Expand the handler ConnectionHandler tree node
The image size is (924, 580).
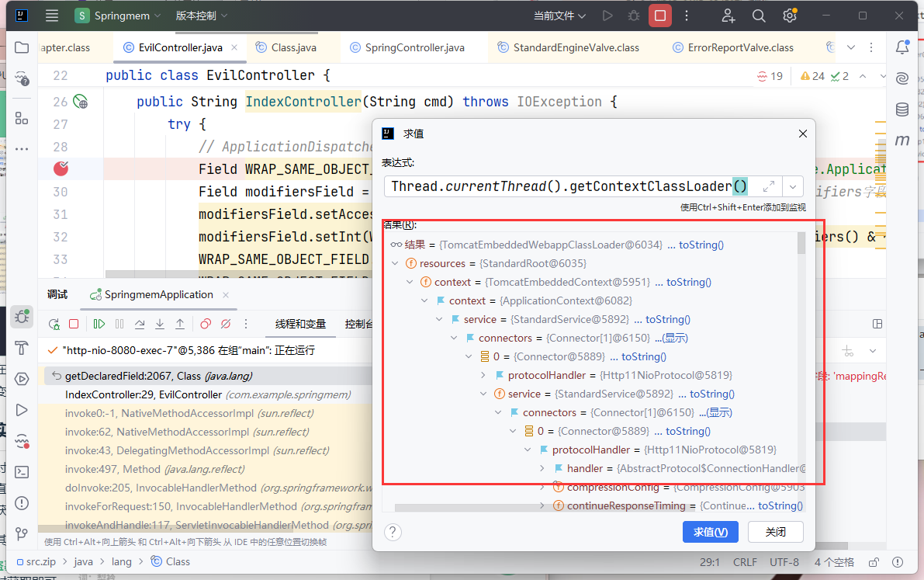(543, 468)
